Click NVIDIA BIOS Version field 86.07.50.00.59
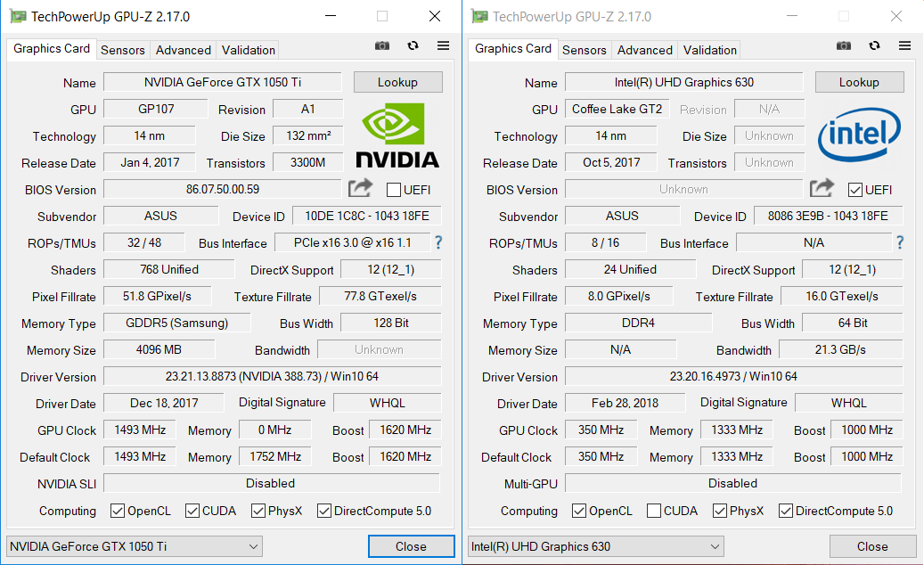The height and width of the screenshot is (565, 924). pyautogui.click(x=223, y=189)
